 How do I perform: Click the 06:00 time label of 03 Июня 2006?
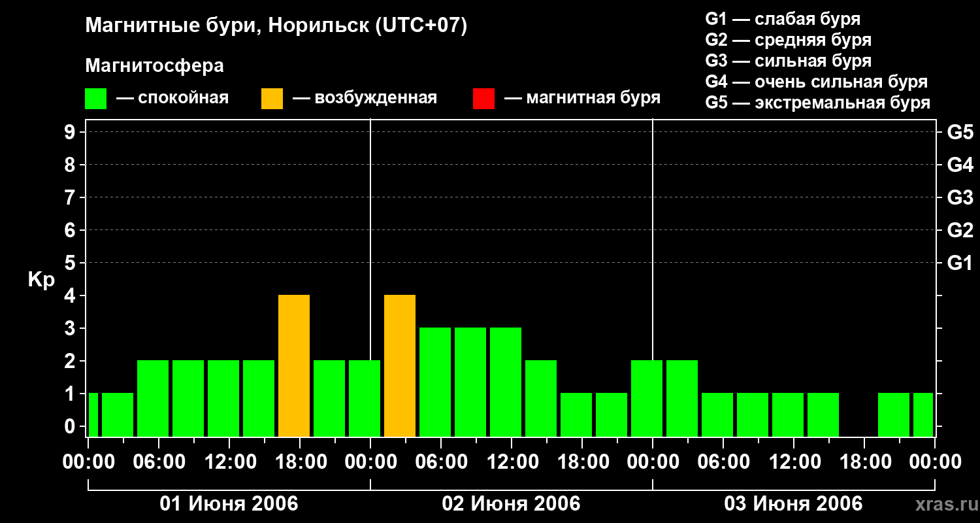pos(723,462)
